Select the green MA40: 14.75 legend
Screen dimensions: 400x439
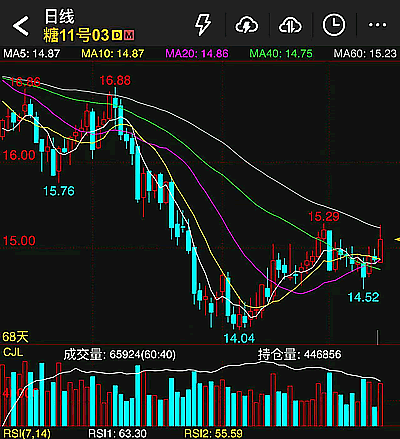pos(281,54)
